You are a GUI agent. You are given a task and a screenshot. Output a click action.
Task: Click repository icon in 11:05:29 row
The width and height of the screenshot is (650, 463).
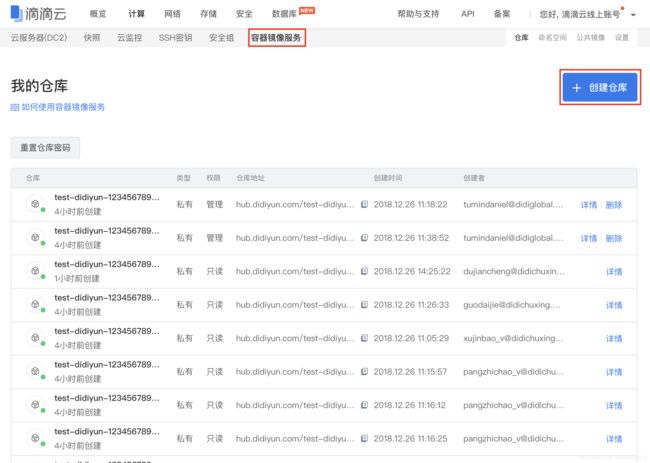36,338
